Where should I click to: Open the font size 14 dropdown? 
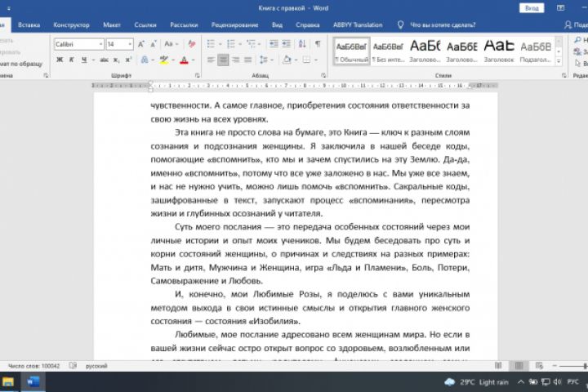point(130,44)
